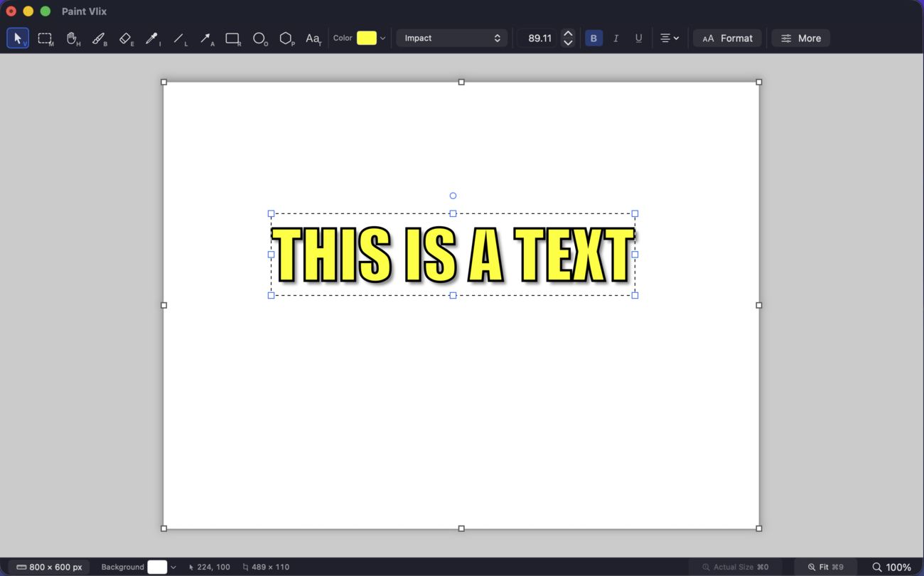
Task: Click the Fit zoom button
Action: (825, 567)
